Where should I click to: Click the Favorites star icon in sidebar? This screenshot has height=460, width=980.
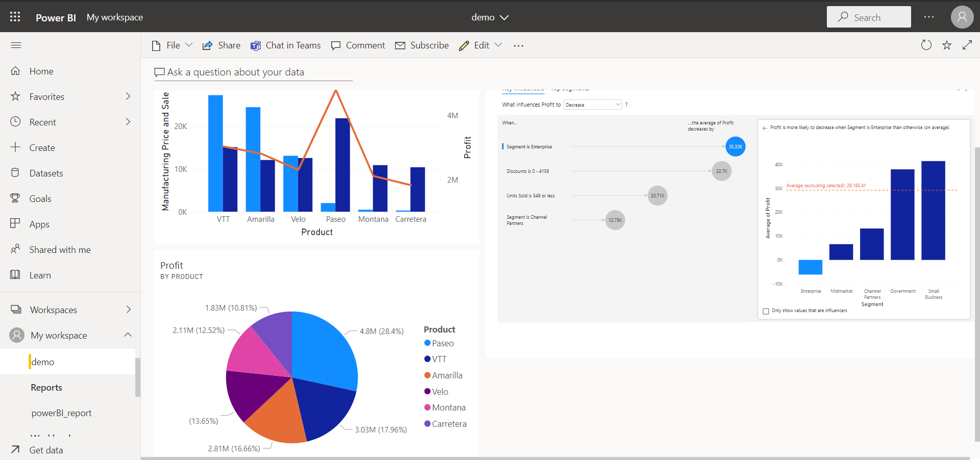[x=15, y=96]
